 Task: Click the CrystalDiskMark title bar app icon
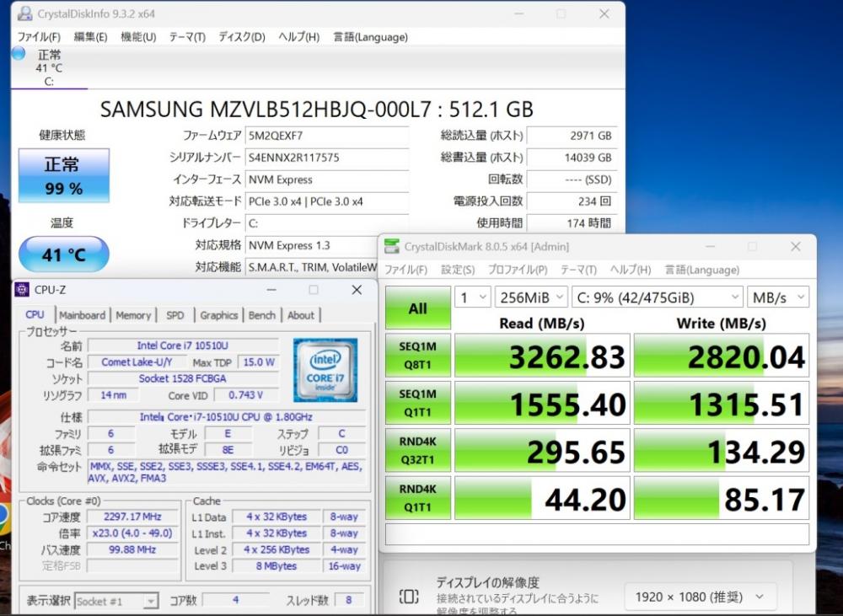tap(392, 246)
